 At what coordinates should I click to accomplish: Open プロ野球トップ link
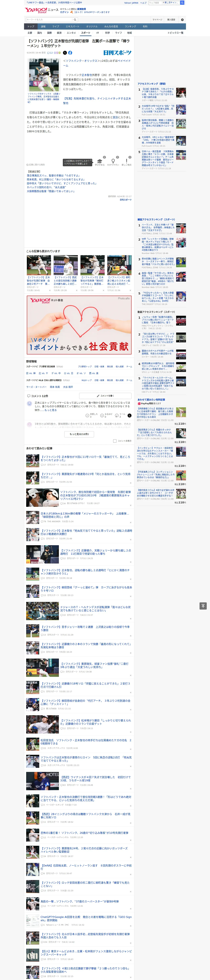click(85, 367)
